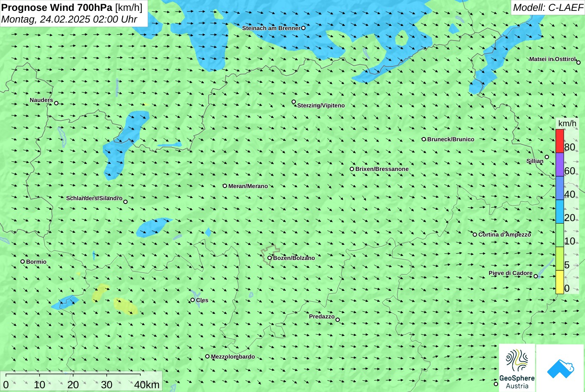Click the 'Mezzolombardo' label text
585x392 pixels.
click(x=233, y=356)
